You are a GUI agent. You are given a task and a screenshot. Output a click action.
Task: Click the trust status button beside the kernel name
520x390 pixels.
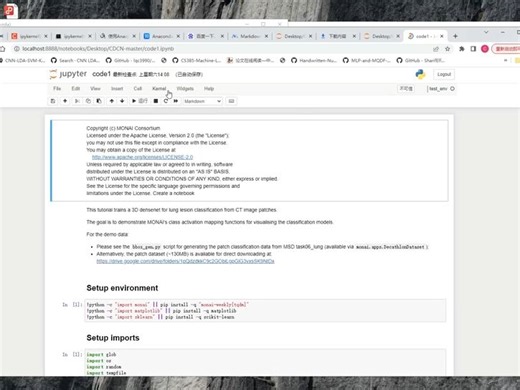click(406, 89)
